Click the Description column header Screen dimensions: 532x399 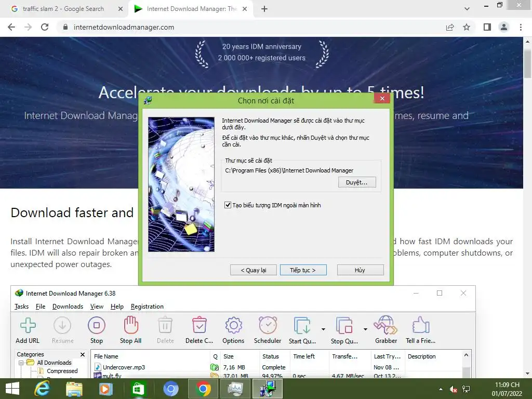(x=433, y=356)
